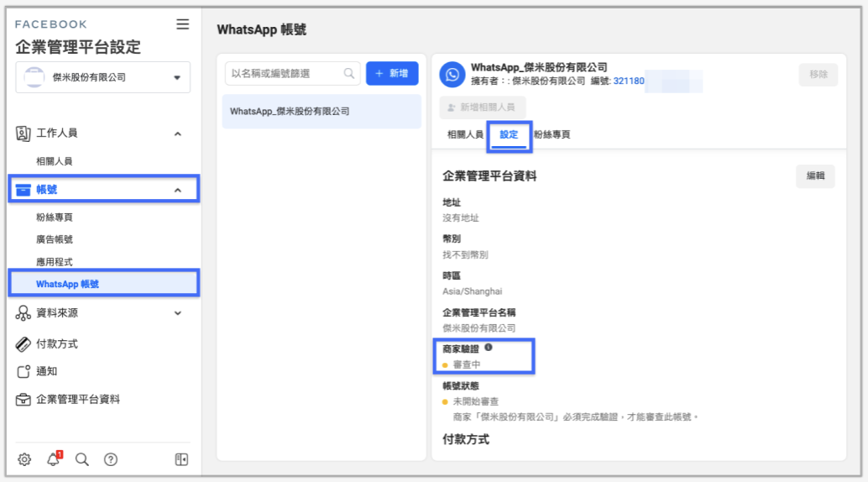Switch to the 相關人員 tab
Viewport: 868px width, 482px height.
click(465, 134)
